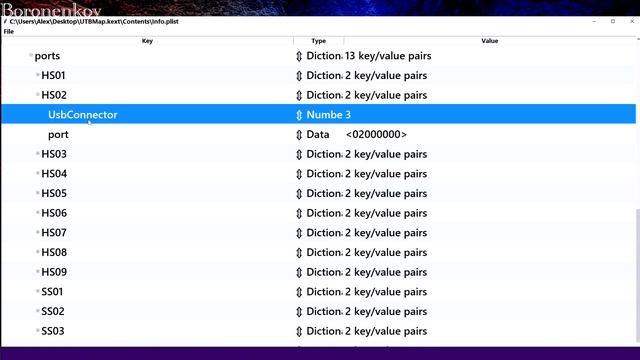Open the File menu

(9, 31)
